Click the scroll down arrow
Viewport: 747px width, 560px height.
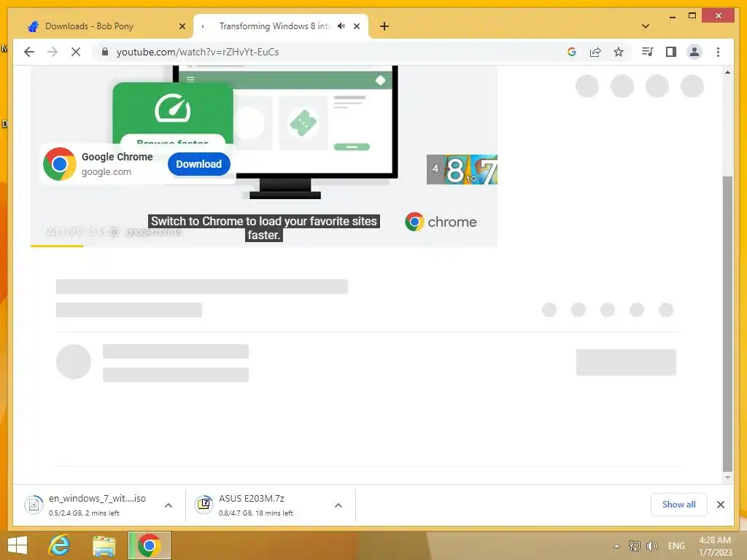click(727, 477)
